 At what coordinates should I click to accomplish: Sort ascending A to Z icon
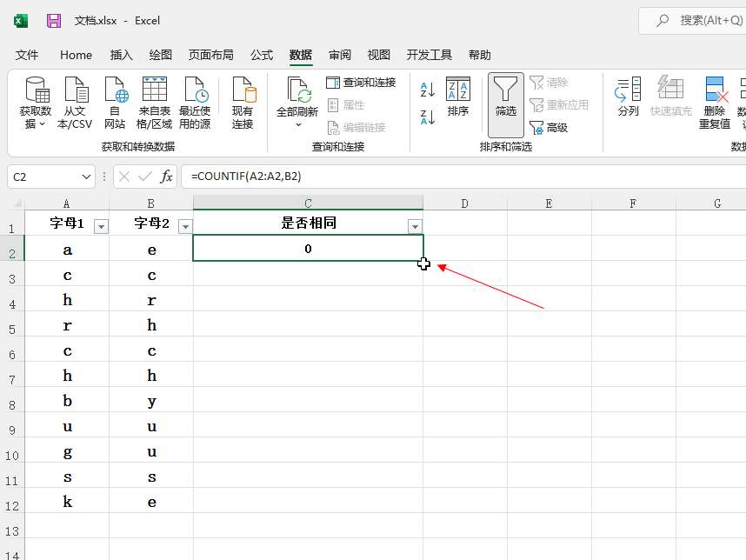coord(427,89)
